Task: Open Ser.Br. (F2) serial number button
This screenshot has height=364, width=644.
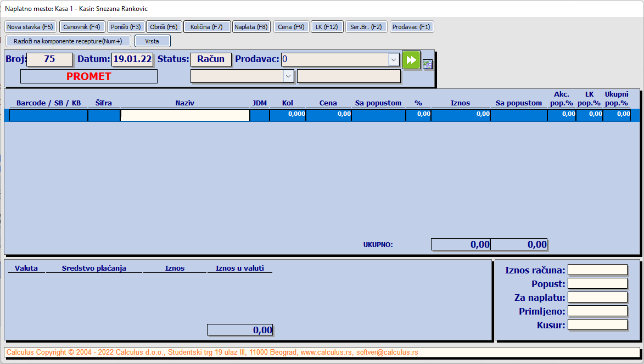Action: click(366, 27)
